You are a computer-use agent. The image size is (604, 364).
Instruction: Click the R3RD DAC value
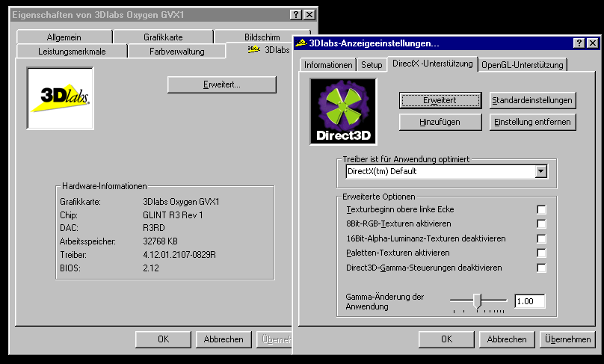coord(154,228)
